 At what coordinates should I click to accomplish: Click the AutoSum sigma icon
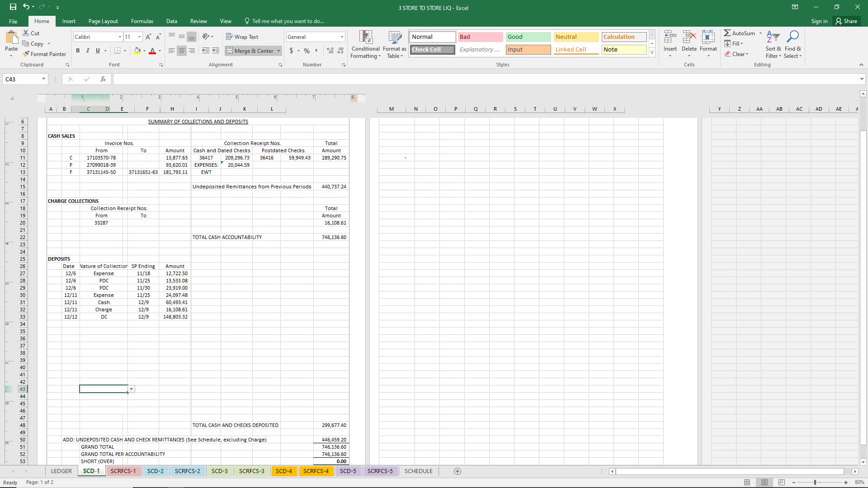click(x=727, y=33)
